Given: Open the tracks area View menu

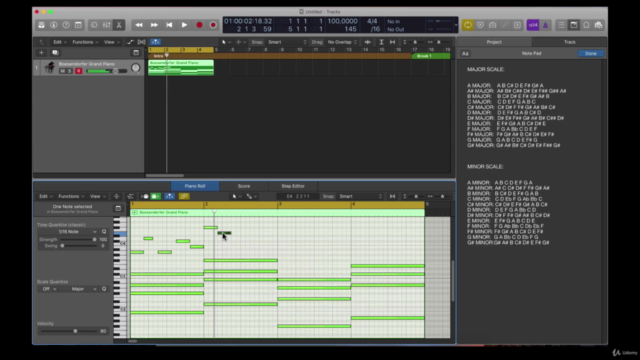Looking at the screenshot, I should (111, 42).
